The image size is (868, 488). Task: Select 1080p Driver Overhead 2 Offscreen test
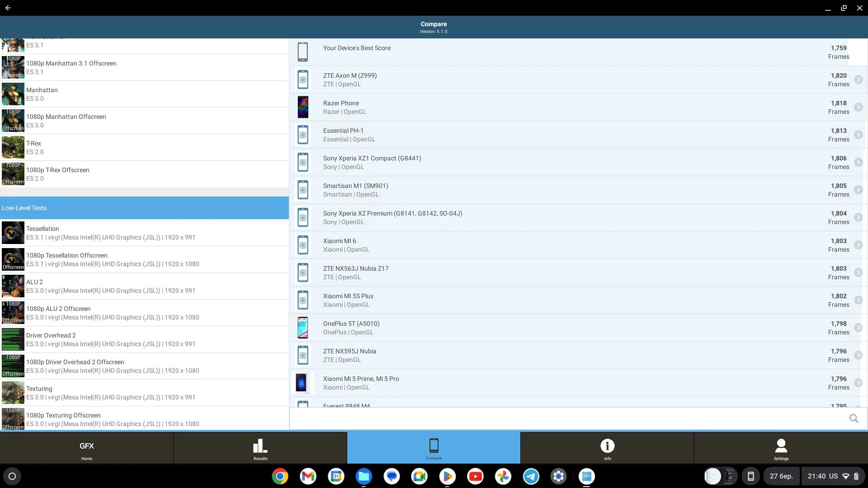click(x=144, y=366)
